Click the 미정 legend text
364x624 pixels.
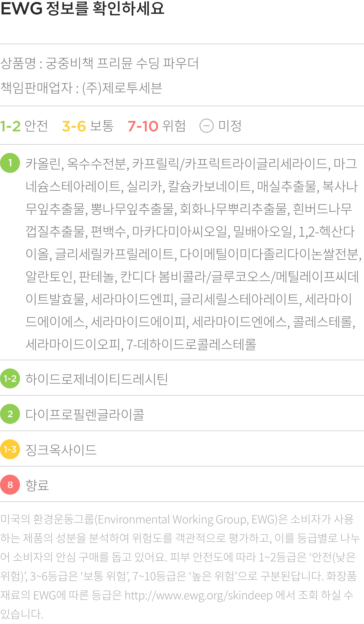230,126
